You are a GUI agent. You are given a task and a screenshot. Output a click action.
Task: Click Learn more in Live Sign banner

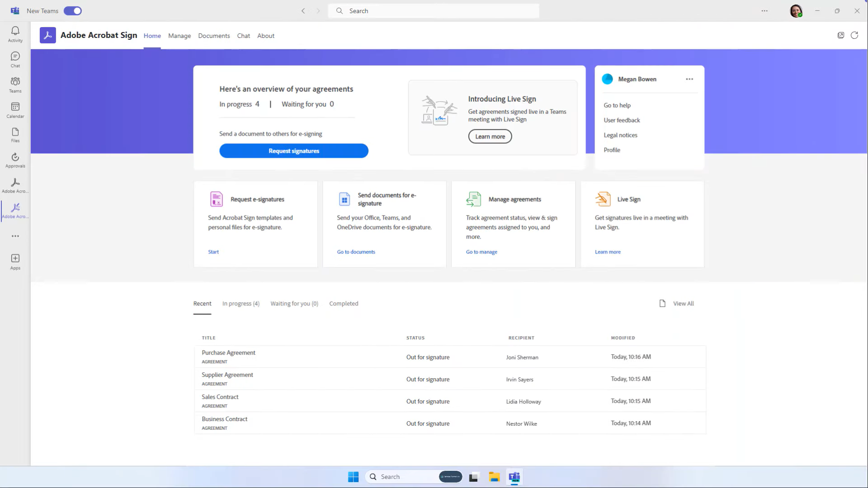coord(490,136)
